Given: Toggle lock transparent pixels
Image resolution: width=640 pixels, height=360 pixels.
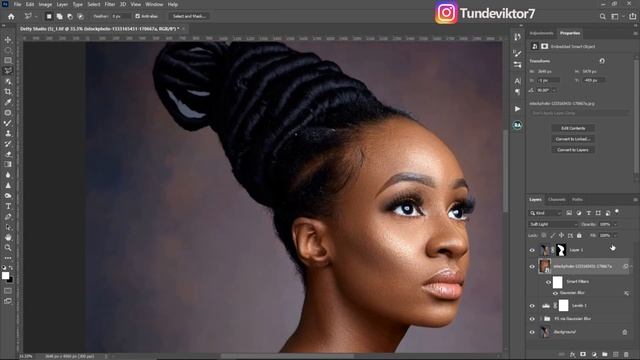Looking at the screenshot, I should 544,236.
